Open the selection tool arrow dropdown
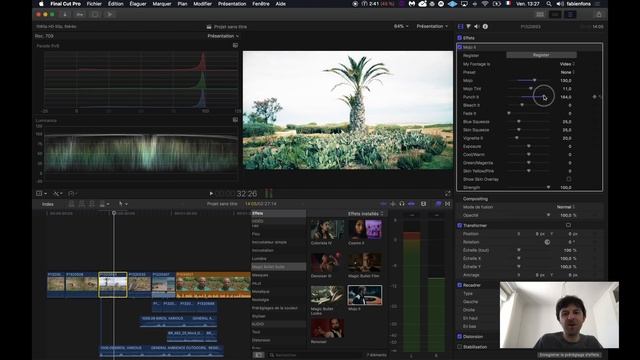 tap(123, 204)
